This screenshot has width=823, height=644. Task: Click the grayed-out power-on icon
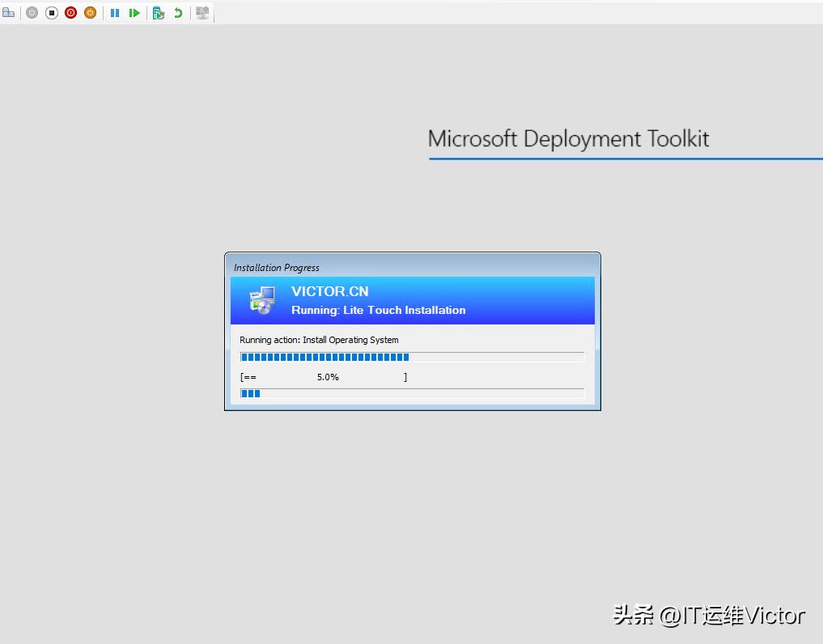(32, 13)
